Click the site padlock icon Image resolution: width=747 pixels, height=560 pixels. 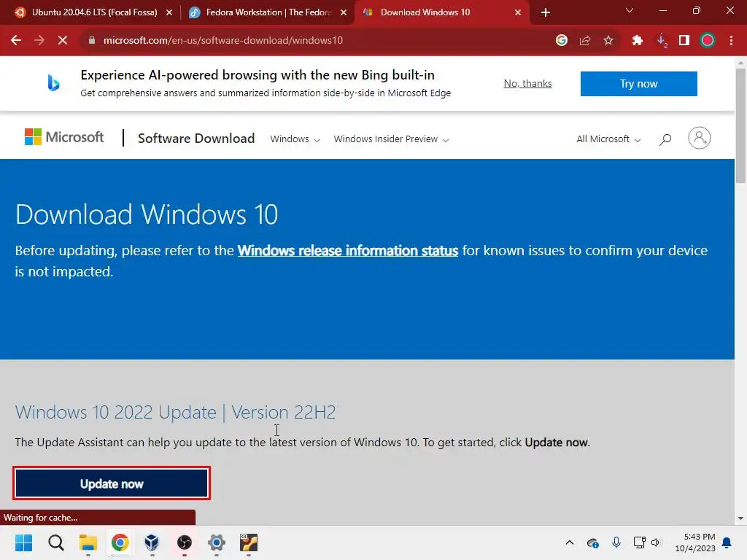[92, 41]
